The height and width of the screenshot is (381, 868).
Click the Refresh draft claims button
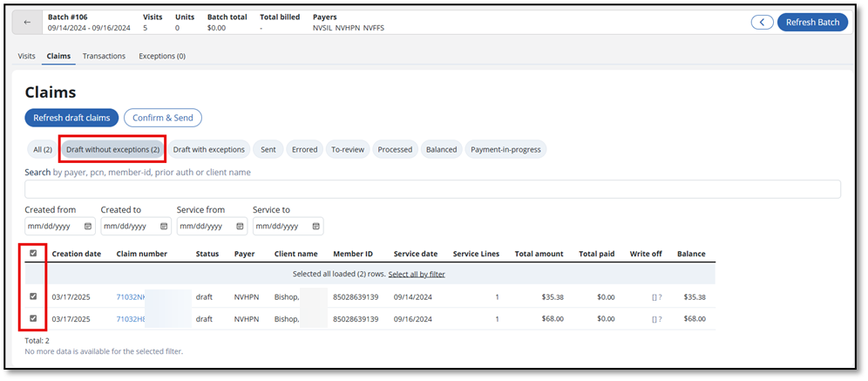(72, 118)
